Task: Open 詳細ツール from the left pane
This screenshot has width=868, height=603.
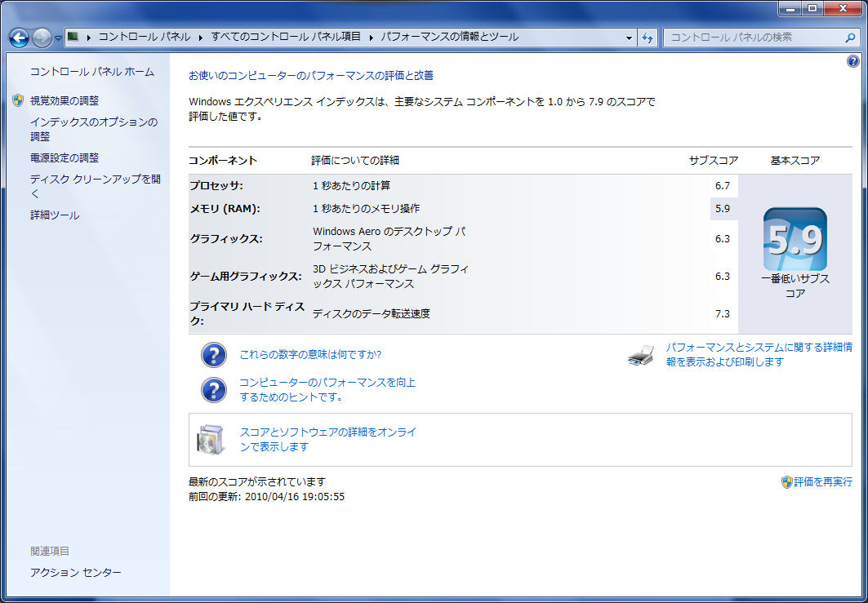Action: 55,215
